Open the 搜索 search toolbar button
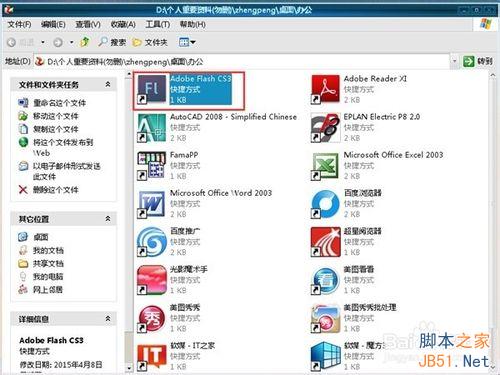The image size is (500, 375). [x=112, y=42]
